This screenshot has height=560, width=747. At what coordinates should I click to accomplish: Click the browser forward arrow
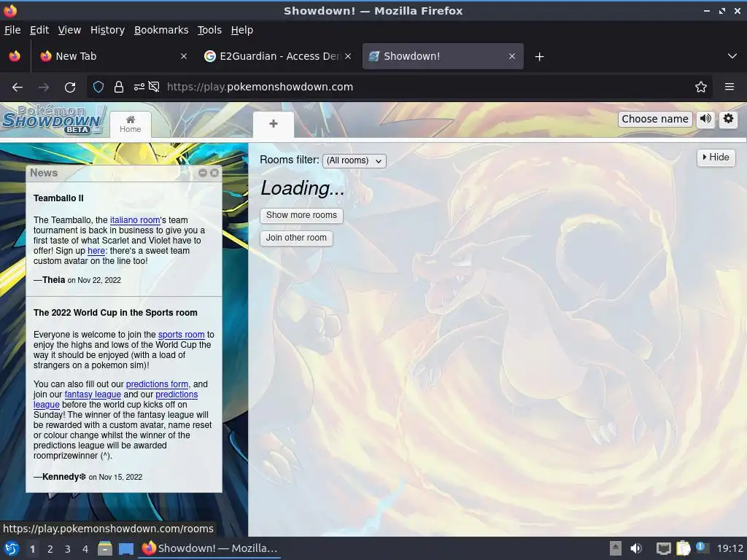pyautogui.click(x=44, y=87)
